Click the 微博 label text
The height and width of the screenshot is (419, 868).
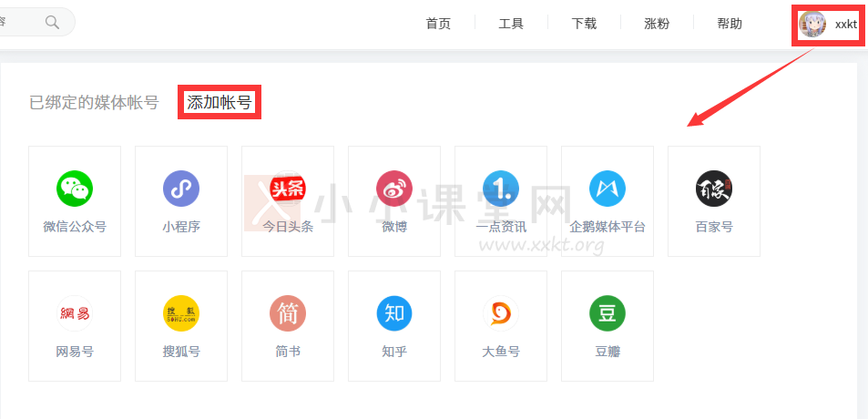point(394,227)
